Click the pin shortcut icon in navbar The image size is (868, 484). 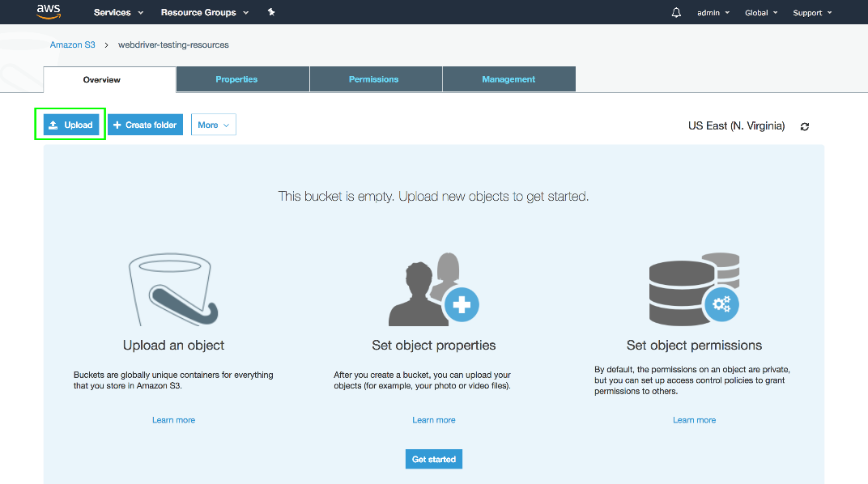pos(271,13)
